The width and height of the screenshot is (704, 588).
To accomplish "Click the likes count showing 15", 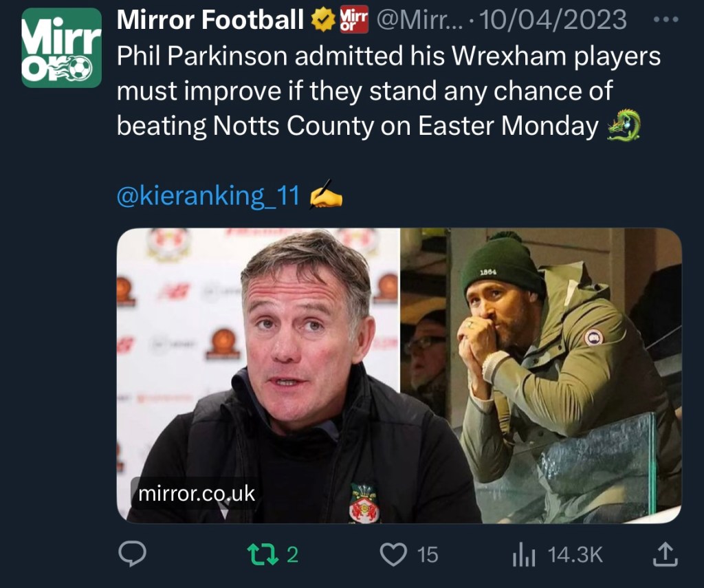I will (x=428, y=554).
